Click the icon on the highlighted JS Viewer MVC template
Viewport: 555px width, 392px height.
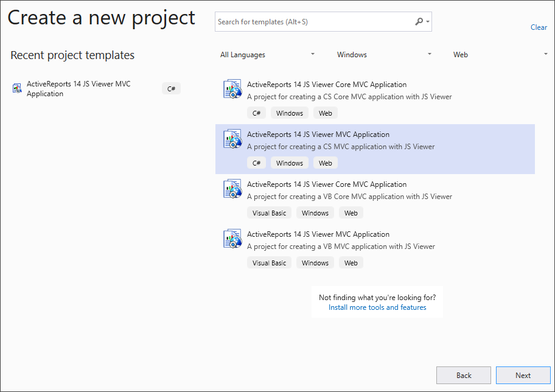tap(232, 138)
